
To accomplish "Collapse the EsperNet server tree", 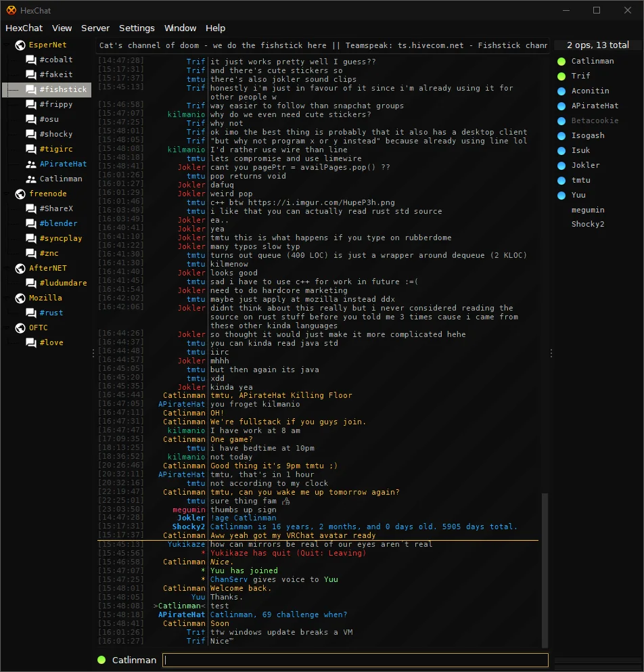I will coord(7,45).
